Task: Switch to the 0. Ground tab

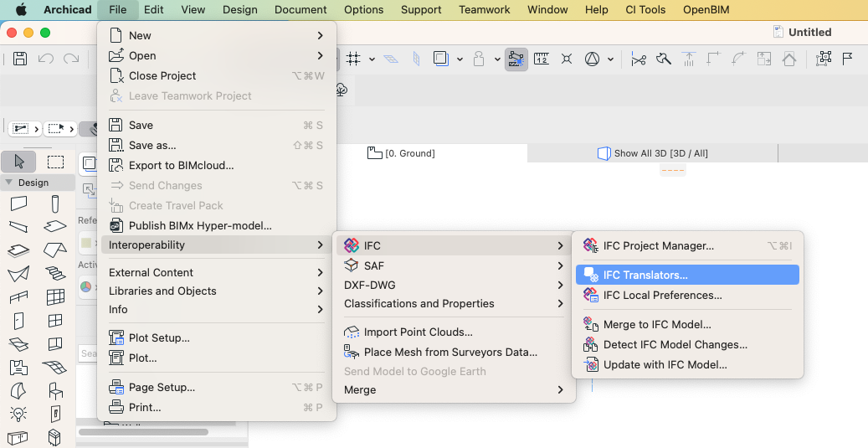Action: (401, 153)
